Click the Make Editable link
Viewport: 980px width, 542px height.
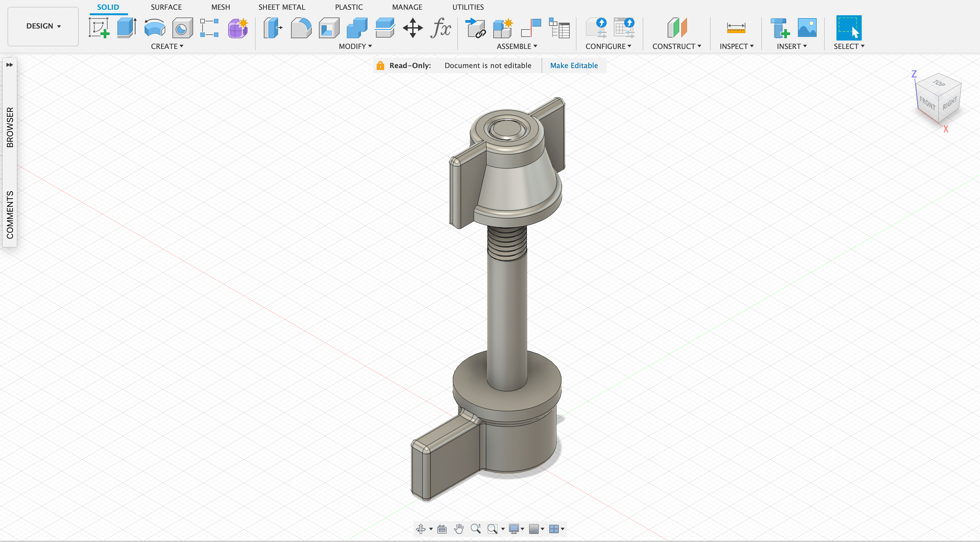(x=574, y=65)
